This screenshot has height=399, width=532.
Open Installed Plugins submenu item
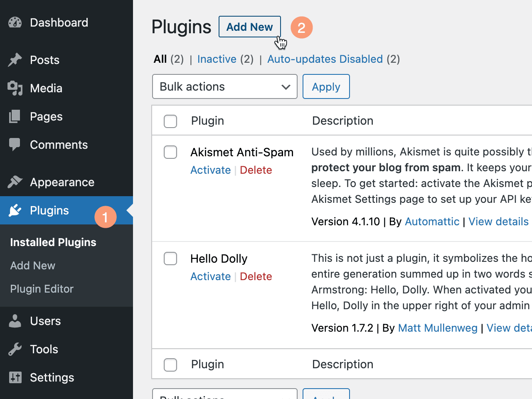pos(53,242)
